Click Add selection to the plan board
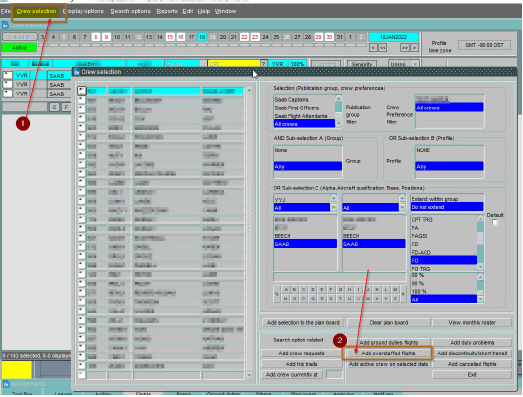The width and height of the screenshot is (523, 397). pyautogui.click(x=303, y=323)
